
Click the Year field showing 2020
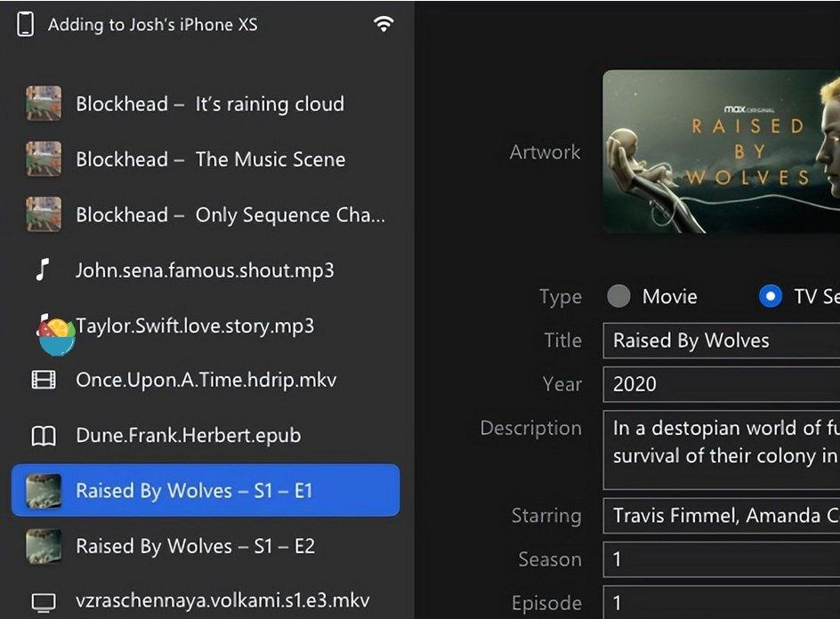(x=721, y=384)
